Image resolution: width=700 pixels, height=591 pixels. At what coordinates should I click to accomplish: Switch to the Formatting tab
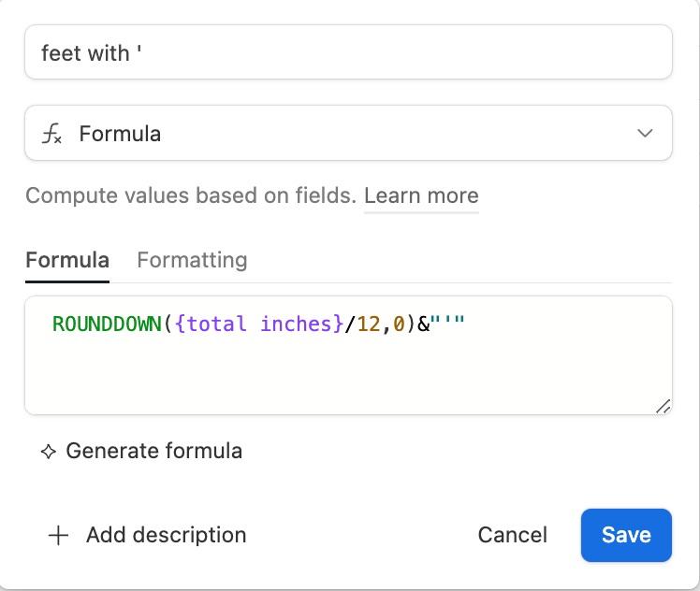click(192, 260)
